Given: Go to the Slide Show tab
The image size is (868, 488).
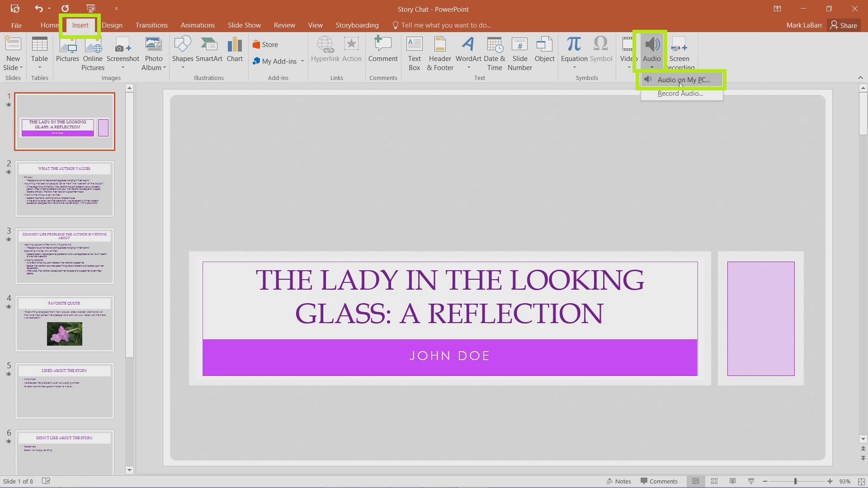Looking at the screenshot, I should (x=244, y=25).
